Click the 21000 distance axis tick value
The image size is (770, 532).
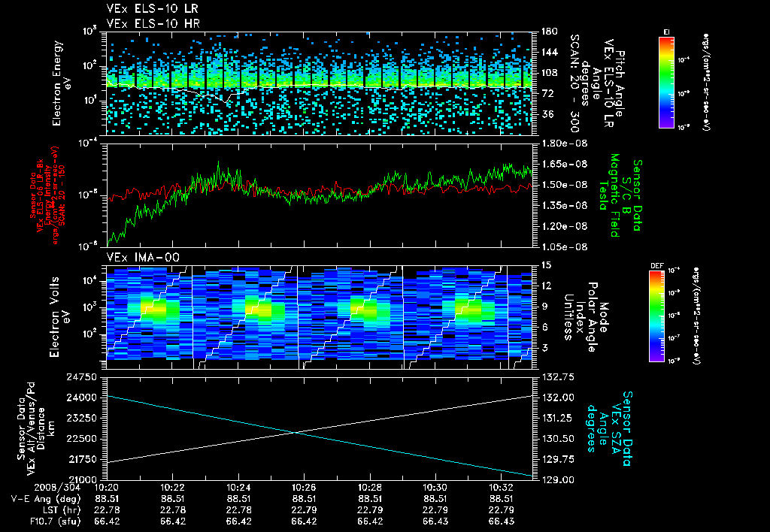[81, 479]
